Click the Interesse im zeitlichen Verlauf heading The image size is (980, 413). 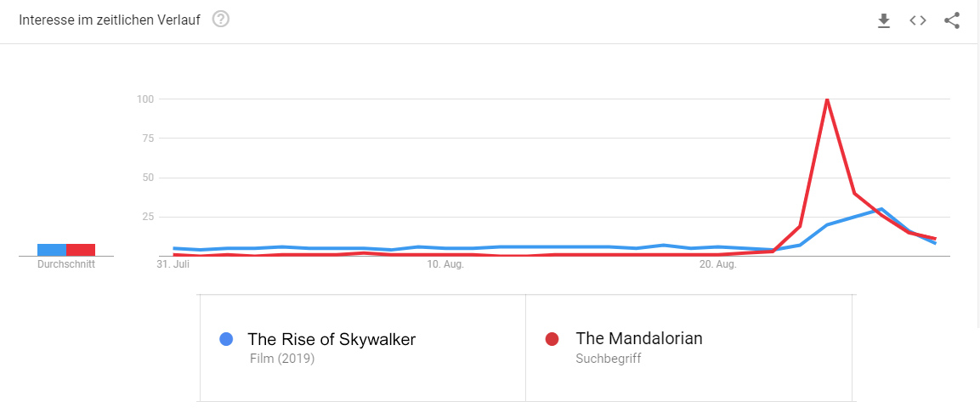pos(110,20)
